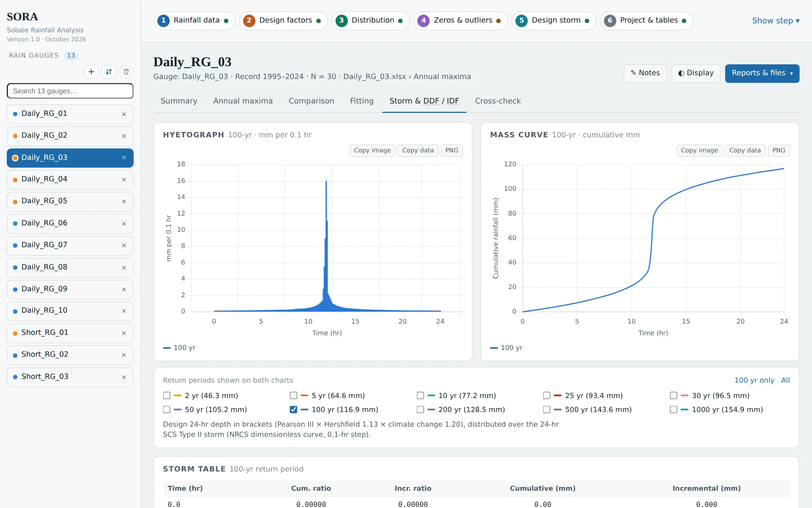Enable the 1000 yr return period checkbox
Viewport: 812px width, 508px height.
674,409
